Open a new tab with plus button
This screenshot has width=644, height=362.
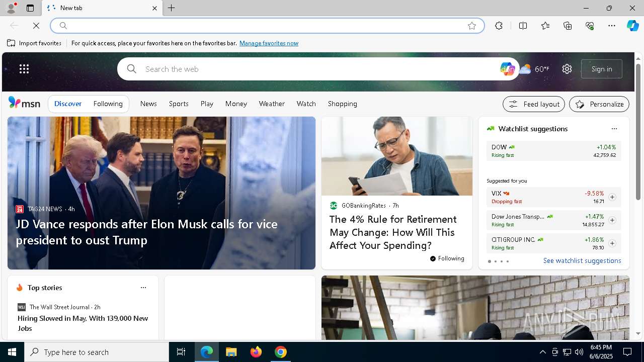(172, 8)
